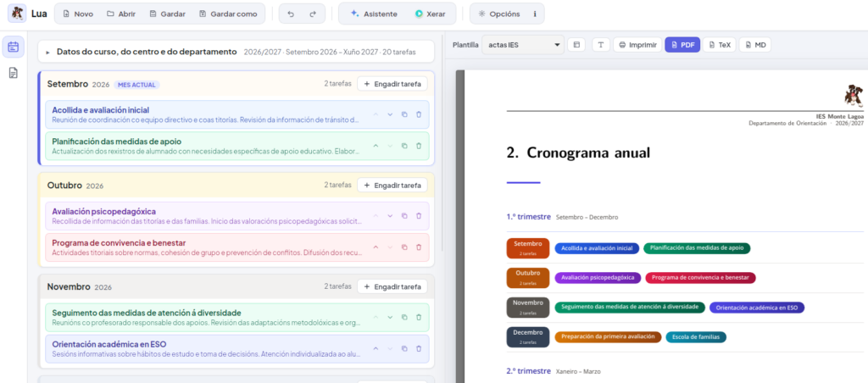Duplicate Avaliación psicopedagóxica task
868x383 pixels.
point(404,216)
